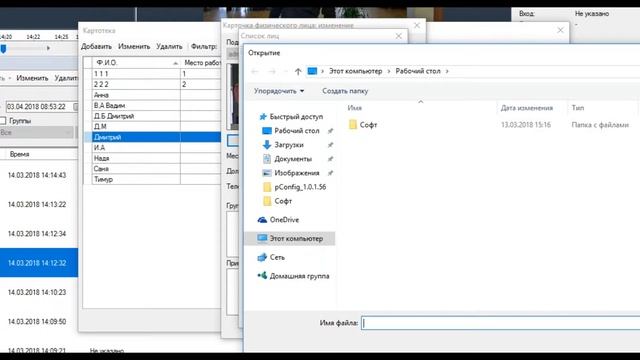Sort by Дата изменения column

527,108
